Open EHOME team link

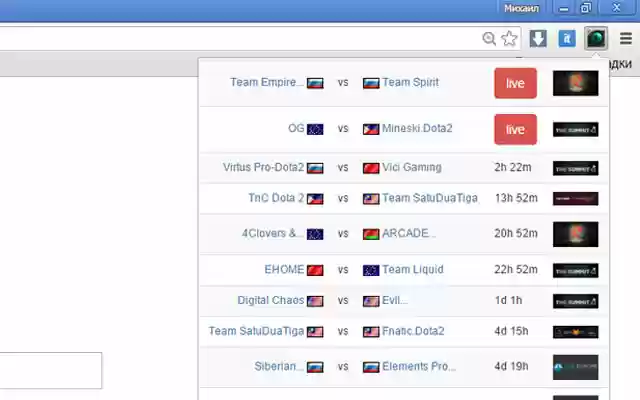coord(284,269)
